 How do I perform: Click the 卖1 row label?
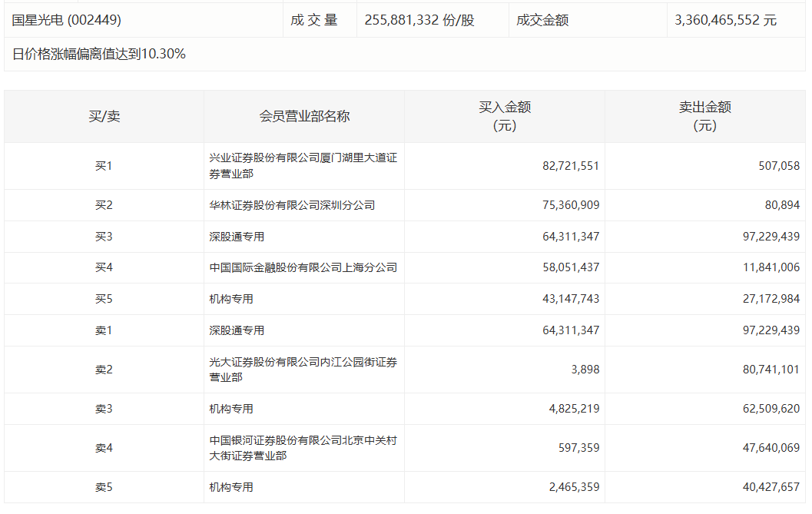pos(104,330)
